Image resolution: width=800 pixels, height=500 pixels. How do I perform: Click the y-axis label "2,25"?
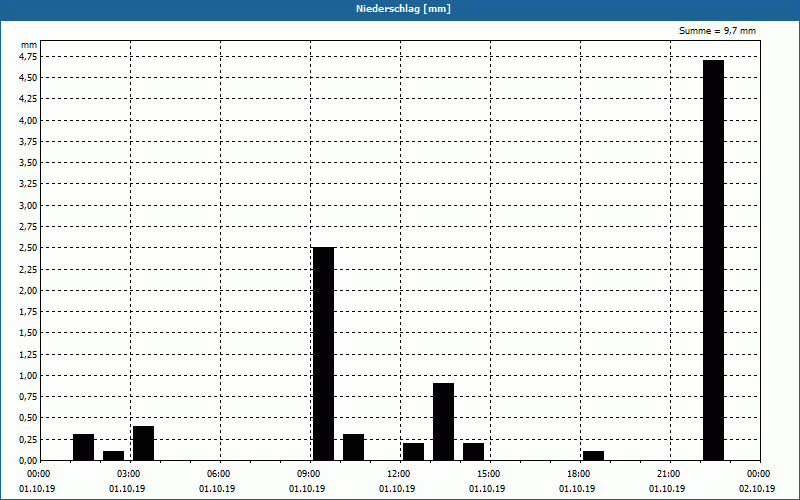pyautogui.click(x=28, y=269)
